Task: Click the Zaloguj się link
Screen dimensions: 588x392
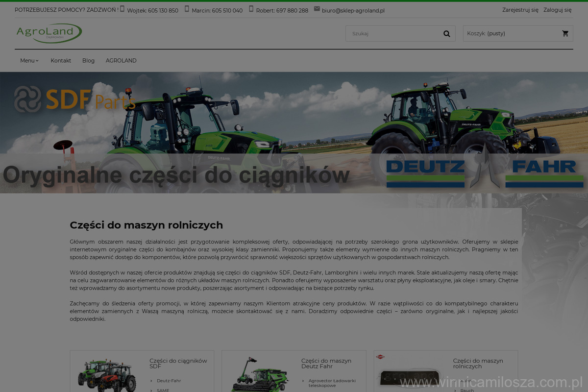Action: (x=557, y=10)
